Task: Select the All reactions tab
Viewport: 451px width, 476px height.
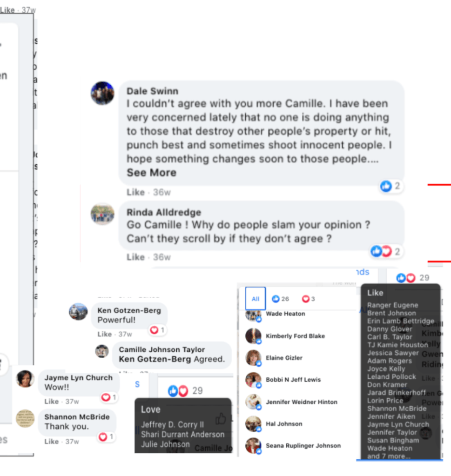Action: coord(256,299)
